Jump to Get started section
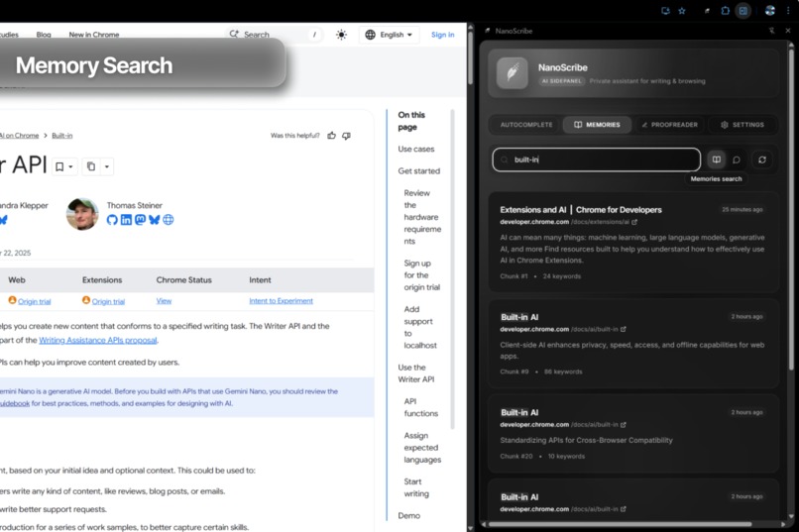This screenshot has height=532, width=799. [419, 171]
